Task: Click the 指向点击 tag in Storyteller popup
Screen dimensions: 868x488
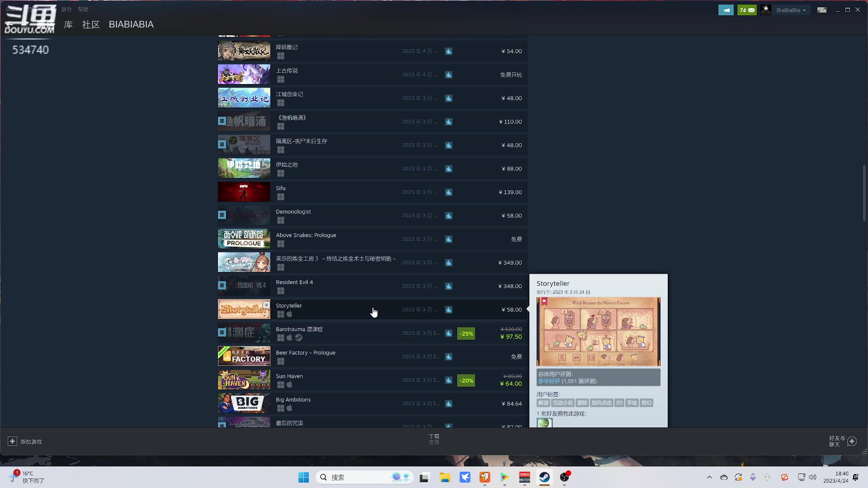Action: pyautogui.click(x=602, y=403)
